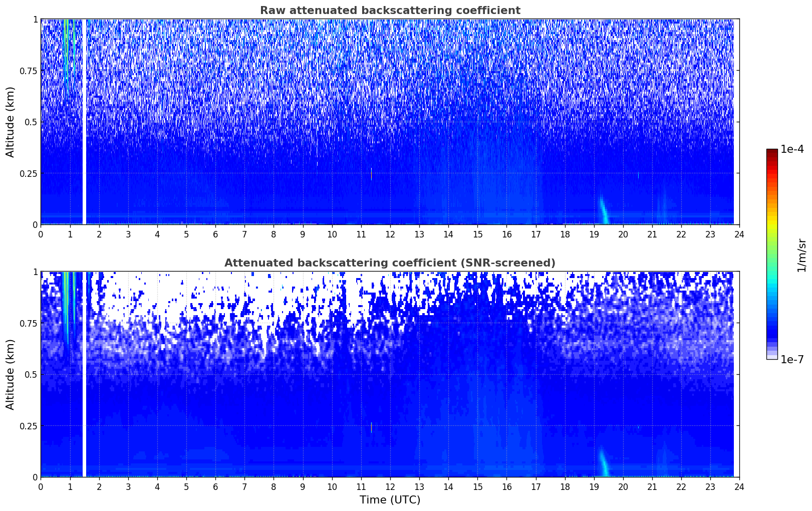Click the hour 3 tick under raw plot

point(128,234)
